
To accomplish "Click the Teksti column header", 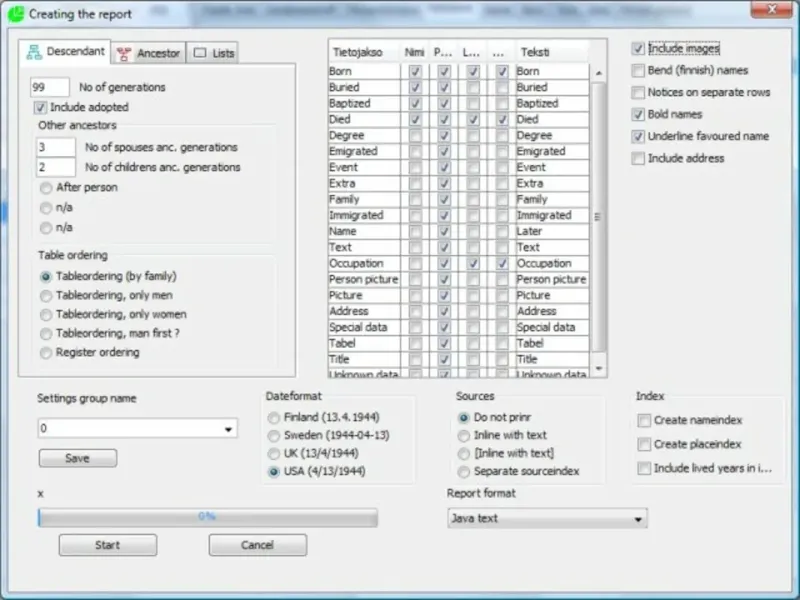I will [552, 52].
